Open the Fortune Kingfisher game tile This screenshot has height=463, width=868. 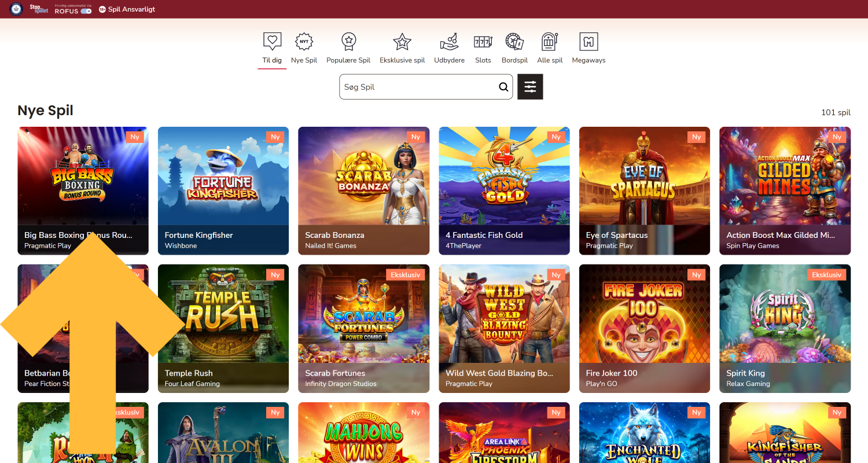pos(223,191)
